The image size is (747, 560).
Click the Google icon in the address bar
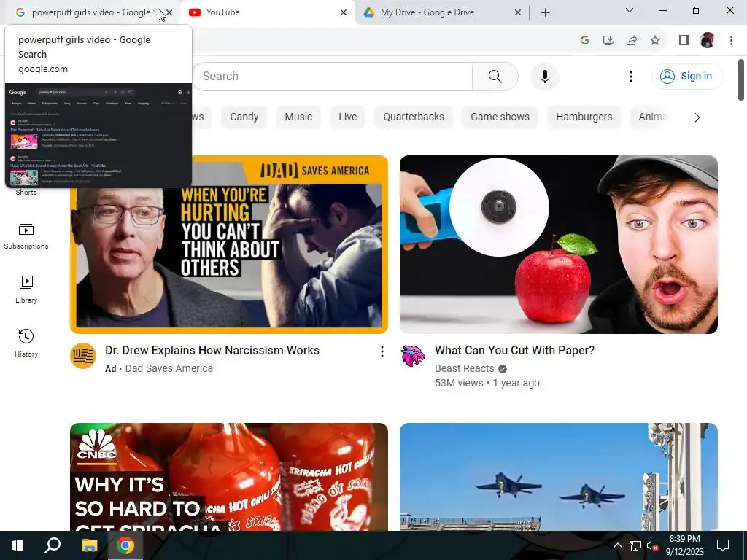coord(585,41)
